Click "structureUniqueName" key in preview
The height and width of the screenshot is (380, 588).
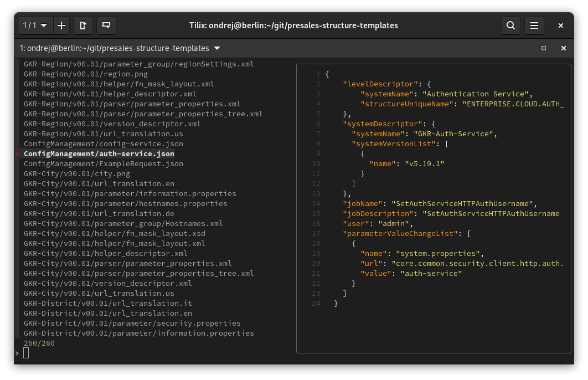coord(407,104)
